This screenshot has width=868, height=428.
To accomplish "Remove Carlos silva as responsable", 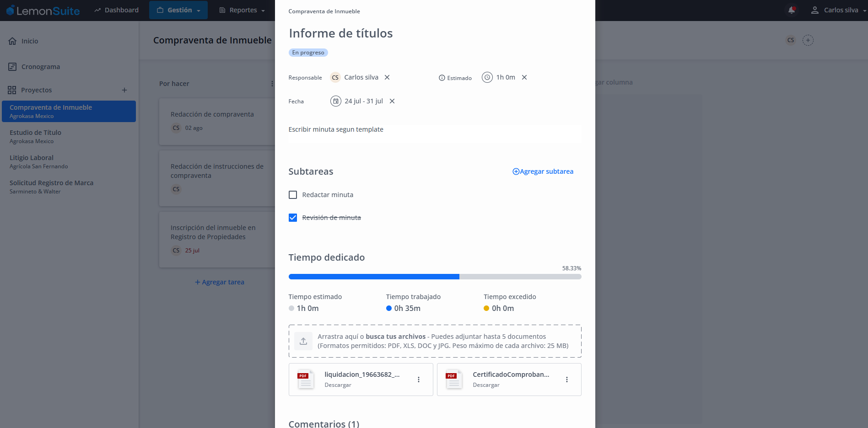I will coord(387,77).
